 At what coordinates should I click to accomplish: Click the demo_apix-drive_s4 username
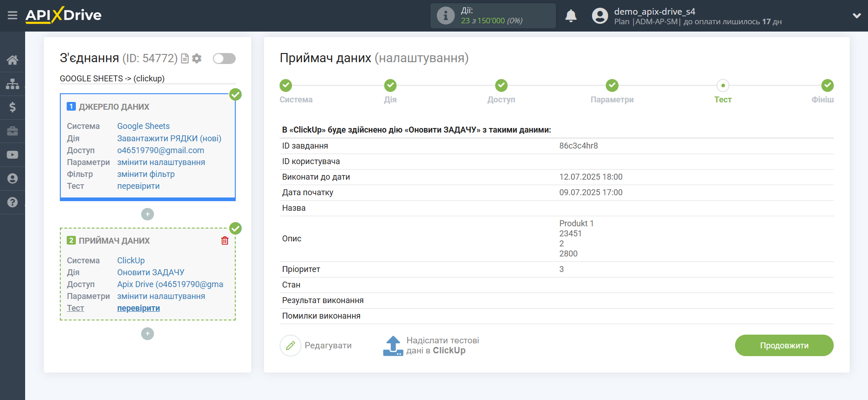654,11
